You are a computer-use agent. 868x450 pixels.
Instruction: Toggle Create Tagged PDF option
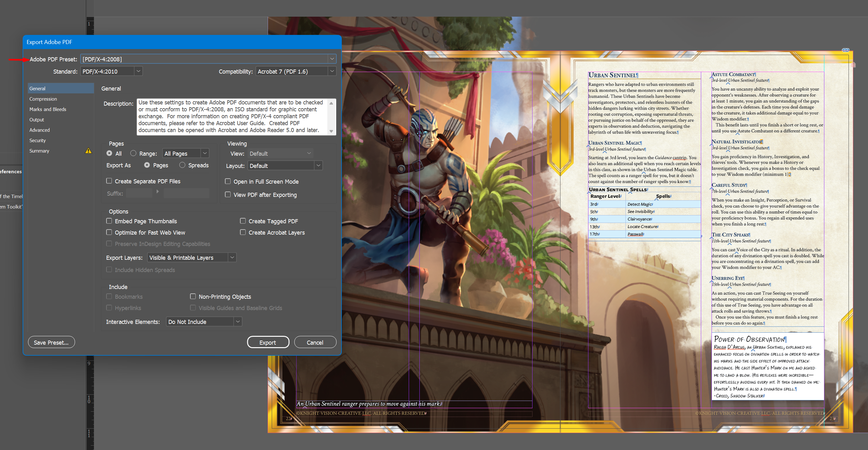pos(243,221)
